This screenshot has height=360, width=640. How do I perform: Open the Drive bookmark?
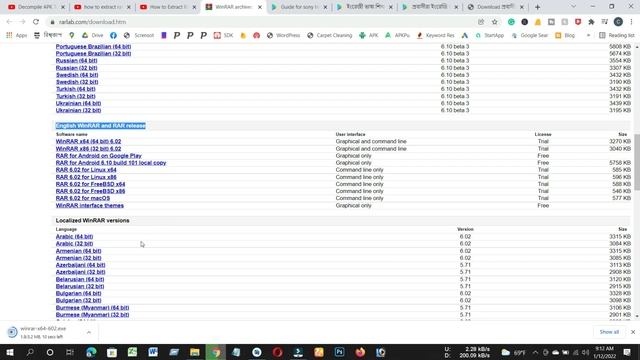coord(92,36)
